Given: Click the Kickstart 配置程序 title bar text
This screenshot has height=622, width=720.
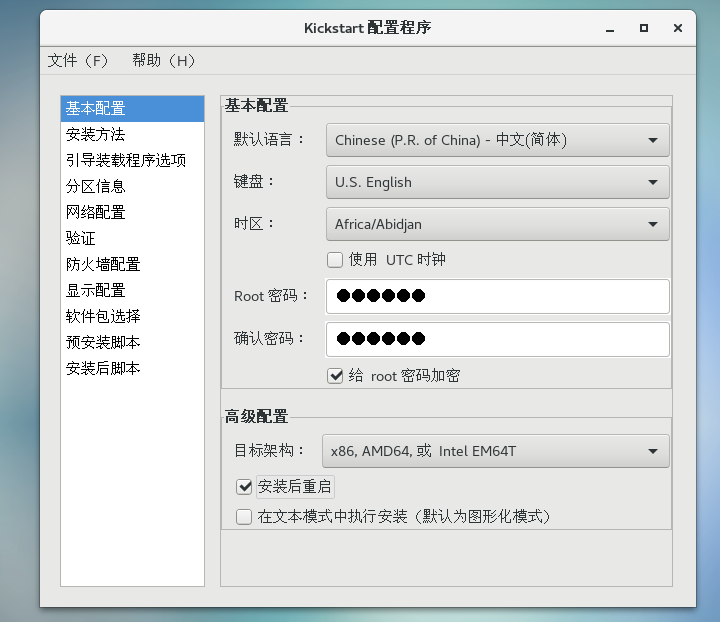Looking at the screenshot, I should tap(367, 28).
